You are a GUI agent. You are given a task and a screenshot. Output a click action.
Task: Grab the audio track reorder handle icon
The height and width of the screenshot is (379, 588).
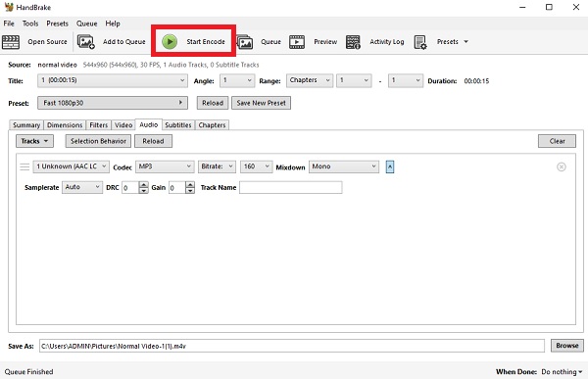pos(24,166)
